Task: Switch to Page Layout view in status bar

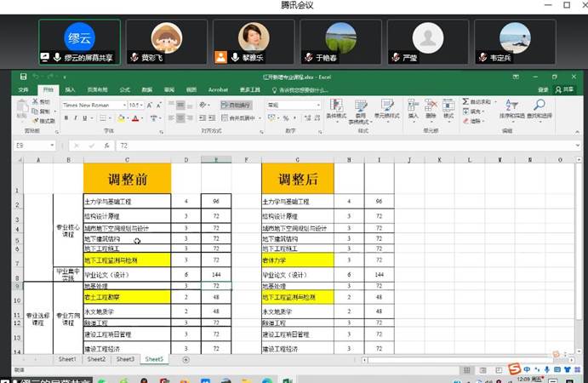Action: pos(482,370)
